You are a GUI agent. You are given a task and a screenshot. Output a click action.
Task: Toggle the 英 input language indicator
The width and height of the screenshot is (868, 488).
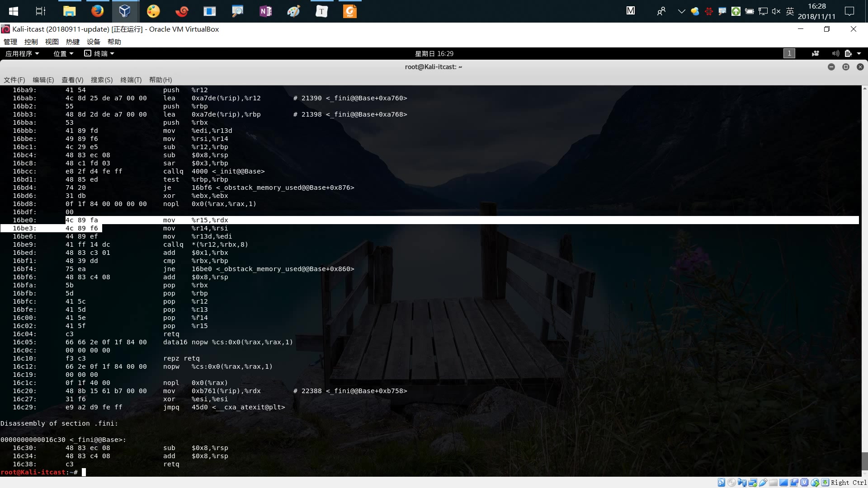coord(790,11)
